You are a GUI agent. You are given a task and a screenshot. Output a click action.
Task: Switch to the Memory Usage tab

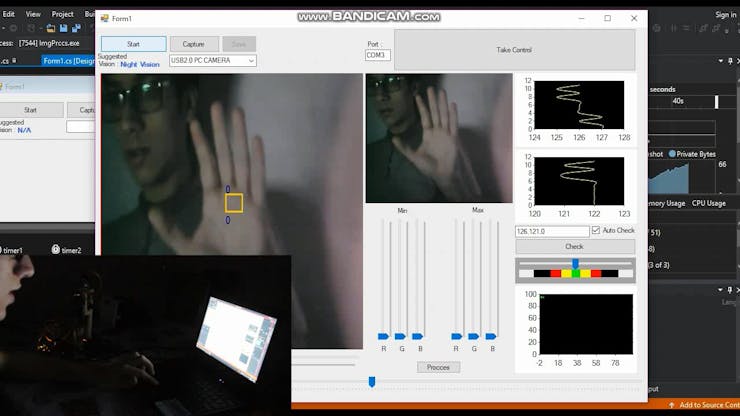pos(667,203)
